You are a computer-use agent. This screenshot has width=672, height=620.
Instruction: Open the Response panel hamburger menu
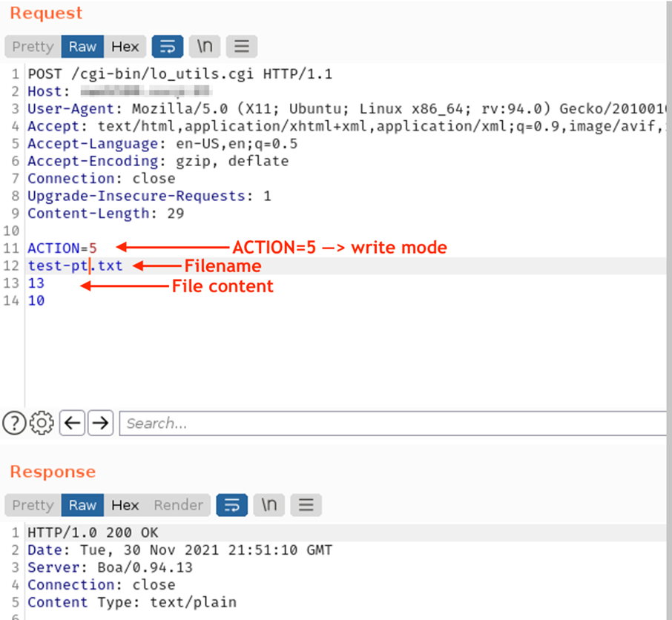(x=306, y=505)
